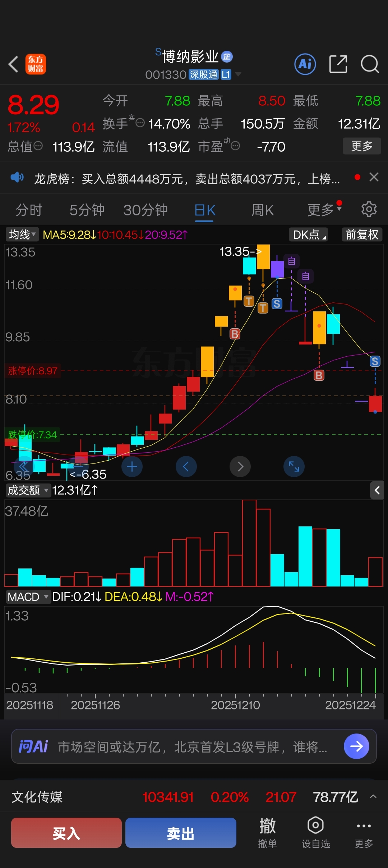
Task: Collapse side panel arrow by 成交额
Action: (x=377, y=490)
